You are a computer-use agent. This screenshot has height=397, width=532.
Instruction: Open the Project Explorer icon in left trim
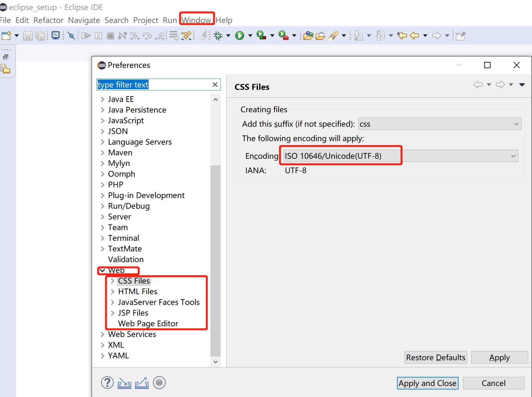[6, 69]
